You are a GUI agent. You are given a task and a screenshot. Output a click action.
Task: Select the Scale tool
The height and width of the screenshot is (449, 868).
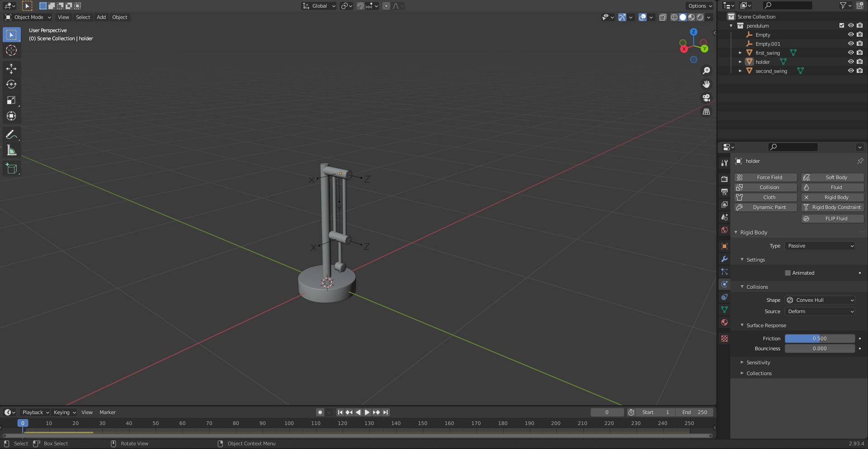11,100
